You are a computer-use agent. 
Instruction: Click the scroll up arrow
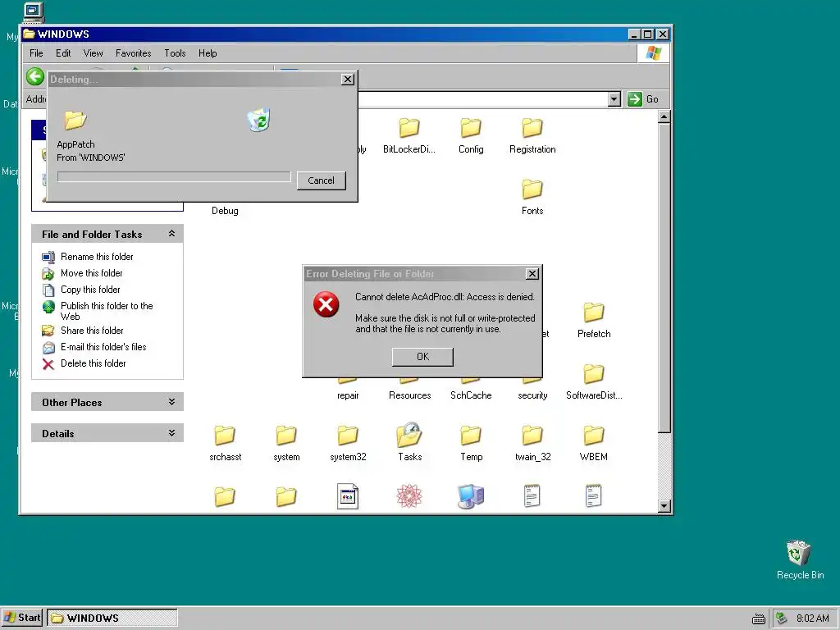click(x=664, y=116)
